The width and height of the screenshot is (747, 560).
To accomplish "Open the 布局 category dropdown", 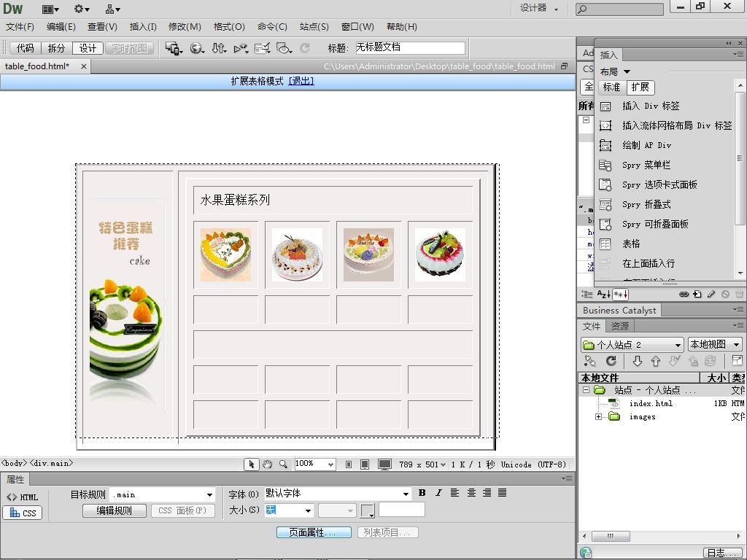I will click(616, 72).
